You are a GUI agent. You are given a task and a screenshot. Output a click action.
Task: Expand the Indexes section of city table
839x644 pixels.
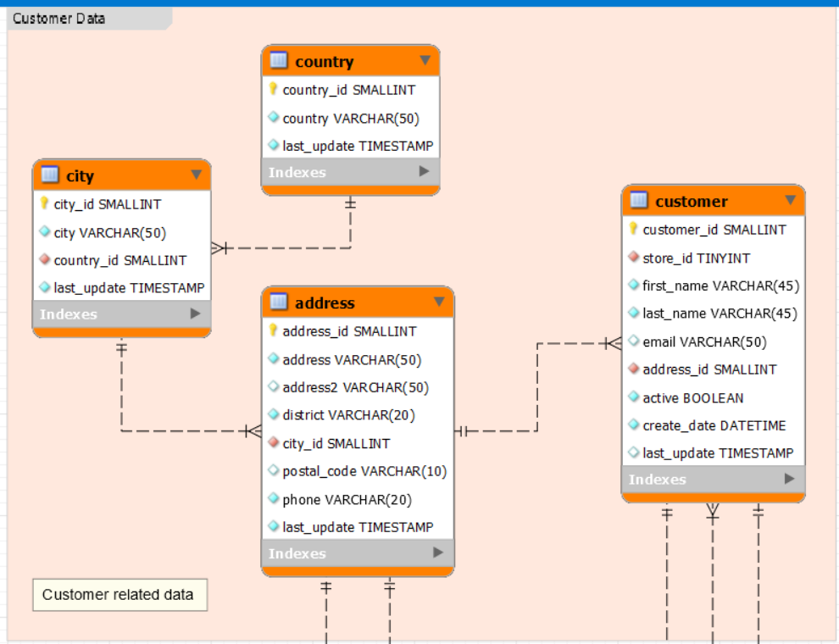[x=195, y=314]
